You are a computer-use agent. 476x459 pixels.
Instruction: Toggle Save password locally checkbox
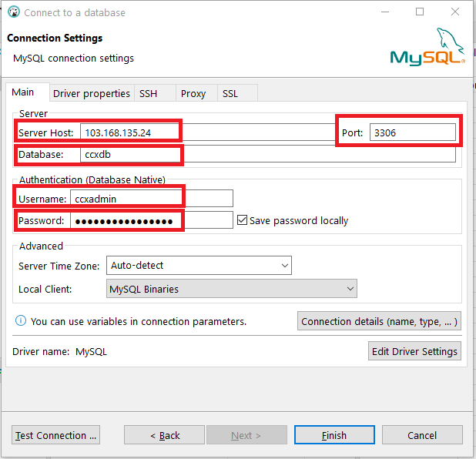point(242,220)
